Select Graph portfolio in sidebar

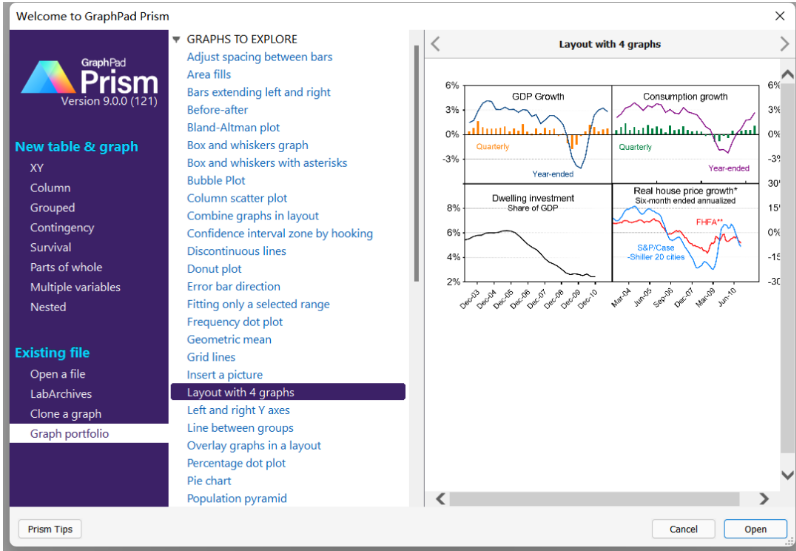(x=89, y=434)
